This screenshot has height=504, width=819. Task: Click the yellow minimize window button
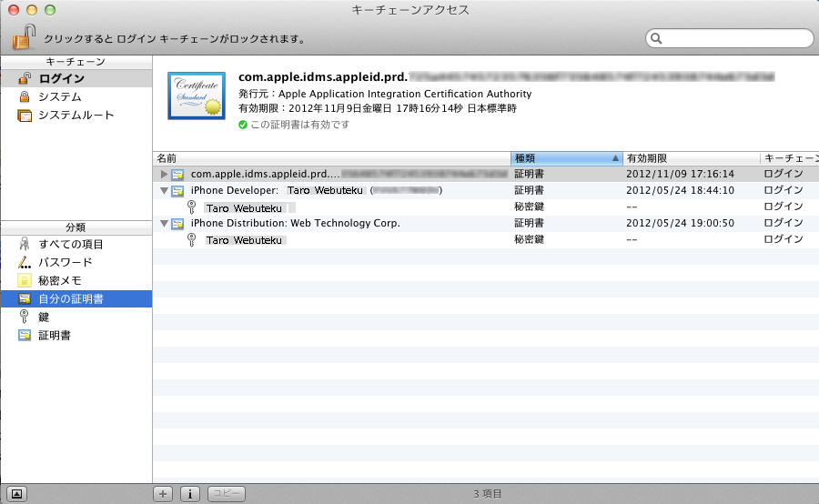(x=32, y=10)
